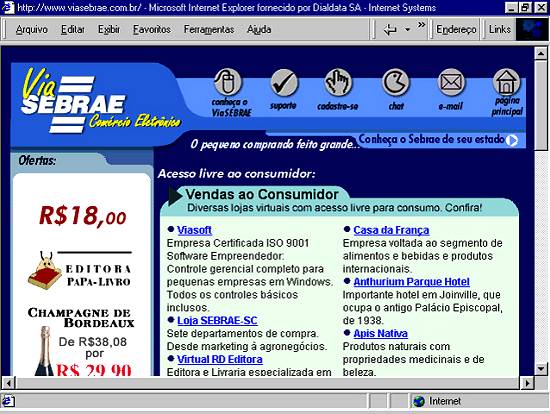The image size is (550, 414).
Task: Expand the toolbar overflow chevron
Action: point(421,25)
